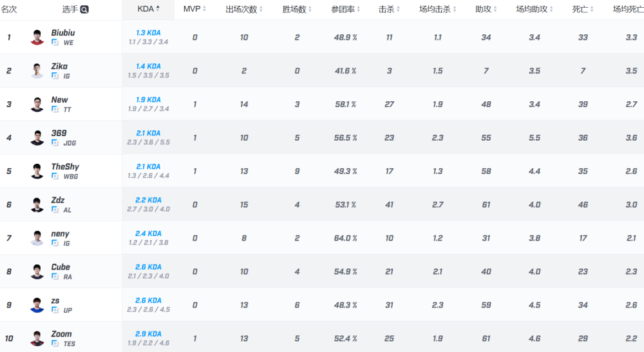Sort by 死亡 column arrows
The height and width of the screenshot is (352, 644).
591,9
